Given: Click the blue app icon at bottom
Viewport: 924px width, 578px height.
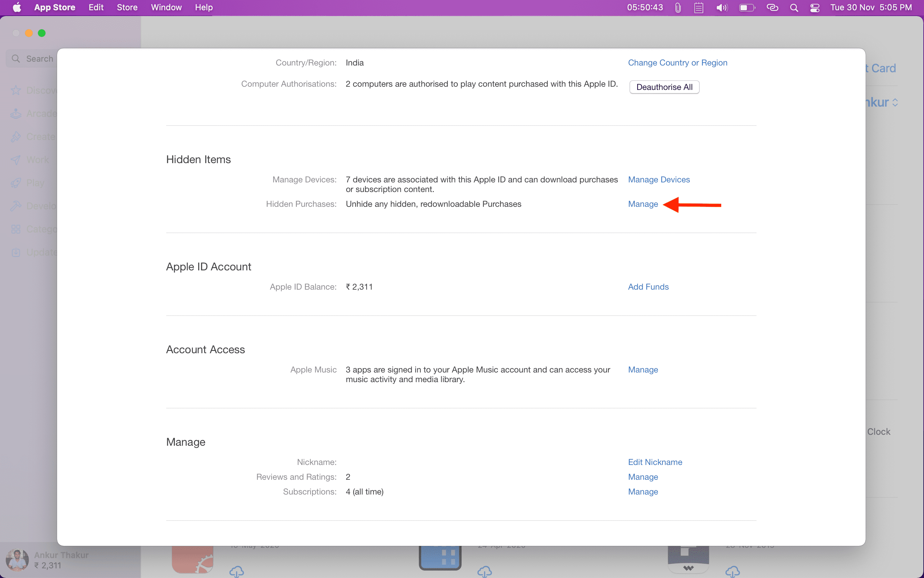Looking at the screenshot, I should coord(440,558).
